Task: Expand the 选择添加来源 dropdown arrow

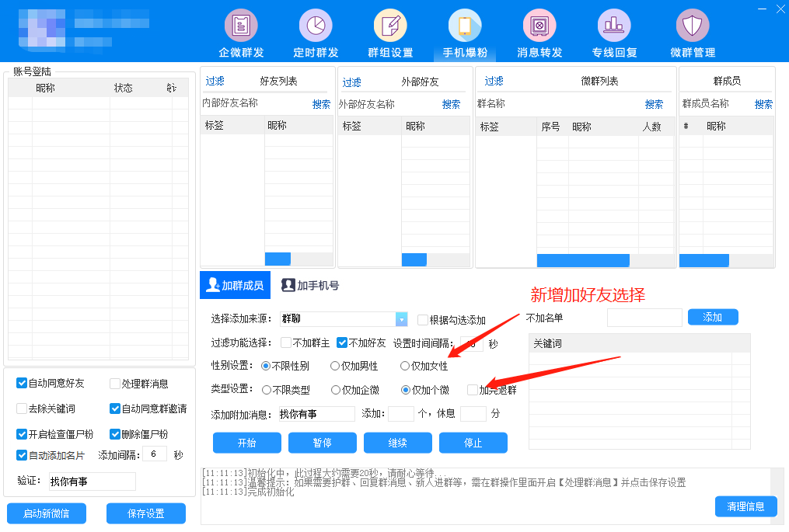Action: click(402, 319)
